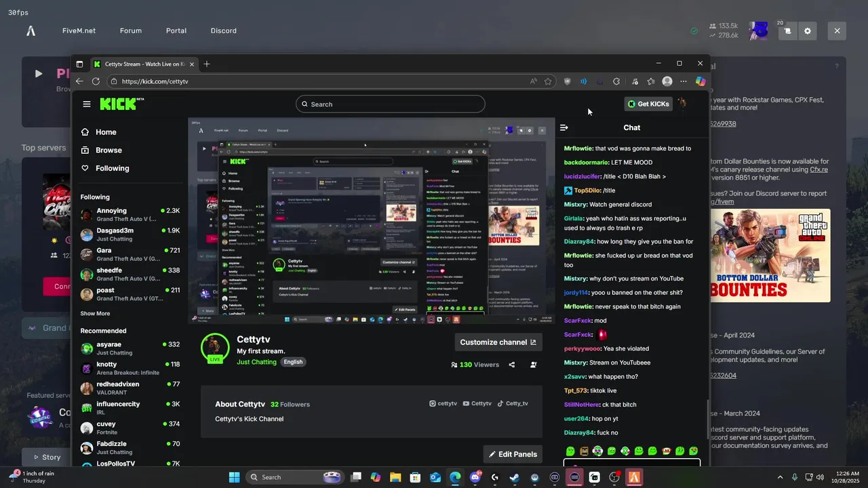The height and width of the screenshot is (488, 868).
Task: Click the Kick search field
Action: [391, 104]
